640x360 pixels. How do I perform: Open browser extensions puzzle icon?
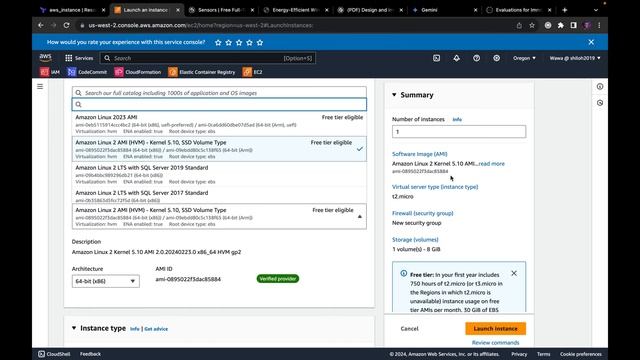[x=561, y=25]
